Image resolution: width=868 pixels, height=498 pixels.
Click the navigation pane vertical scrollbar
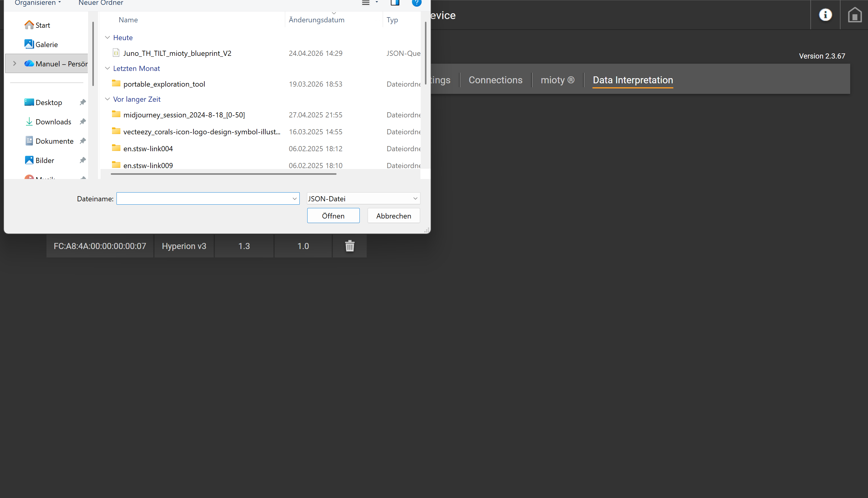point(93,54)
